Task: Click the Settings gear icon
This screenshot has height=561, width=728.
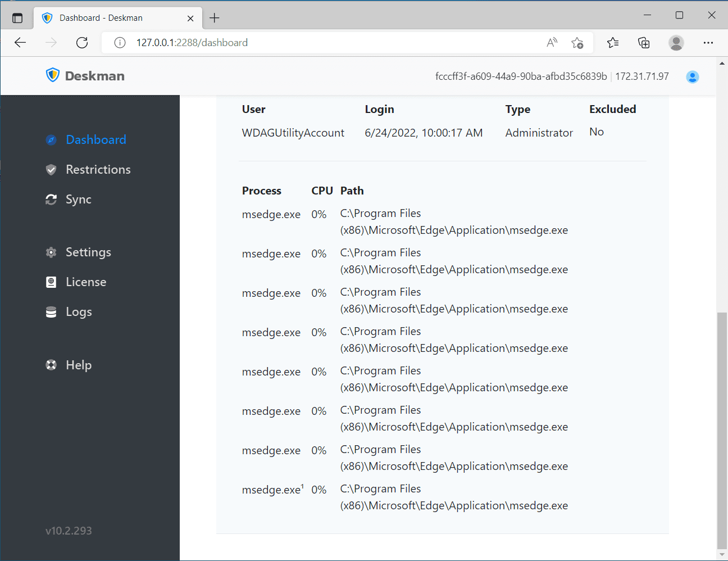Action: [x=51, y=252]
